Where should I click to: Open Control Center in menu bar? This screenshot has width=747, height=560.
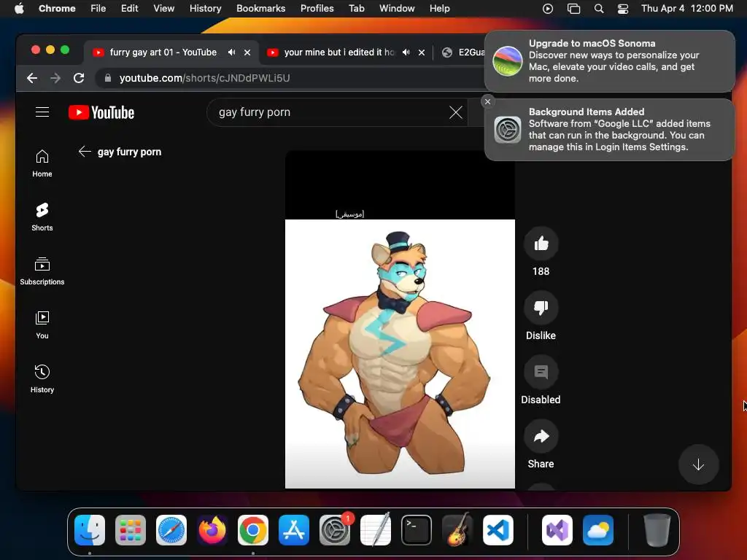[623, 9]
